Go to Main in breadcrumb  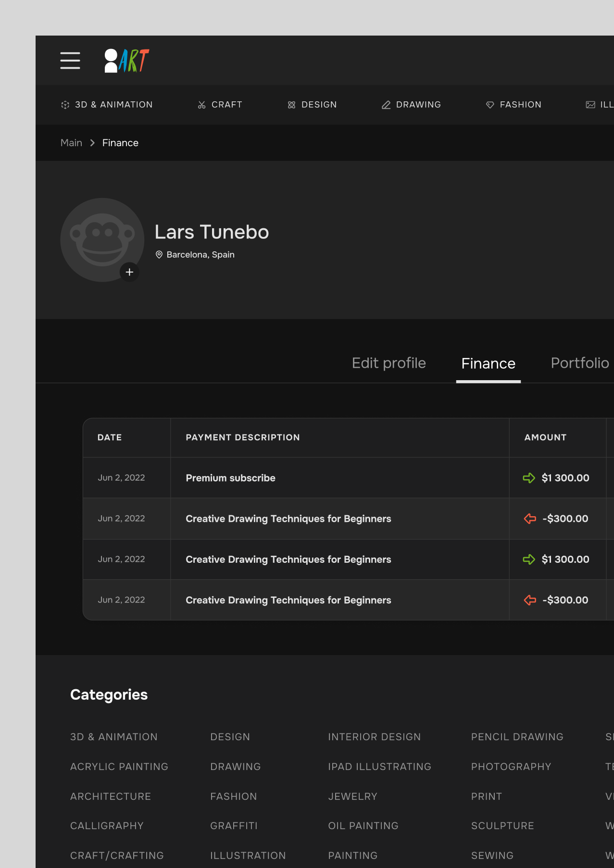(71, 143)
